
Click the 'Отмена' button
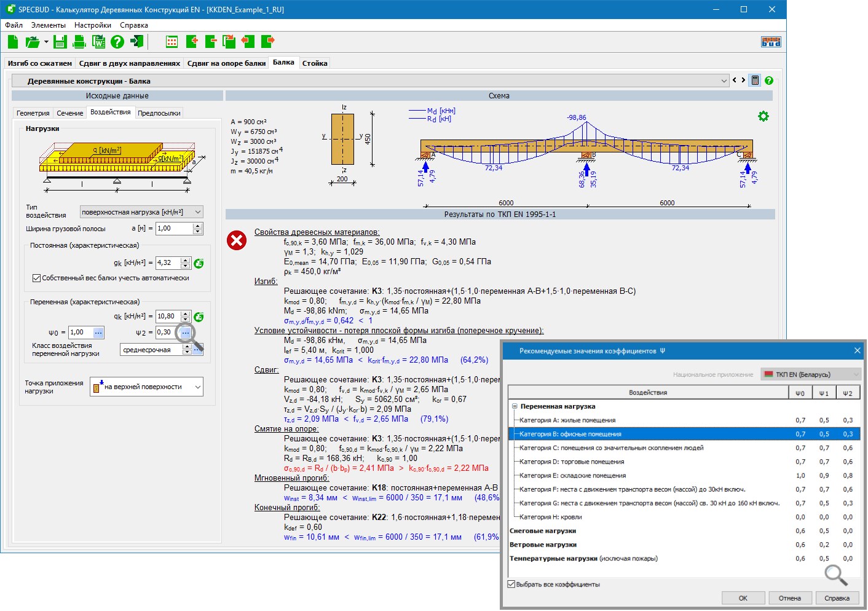(x=789, y=598)
